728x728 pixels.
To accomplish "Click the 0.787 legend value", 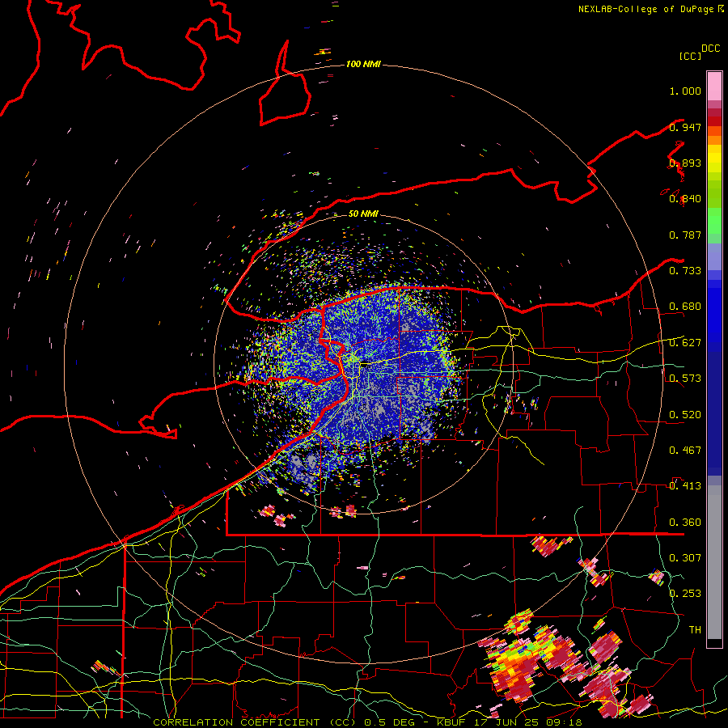I will coord(685,235).
